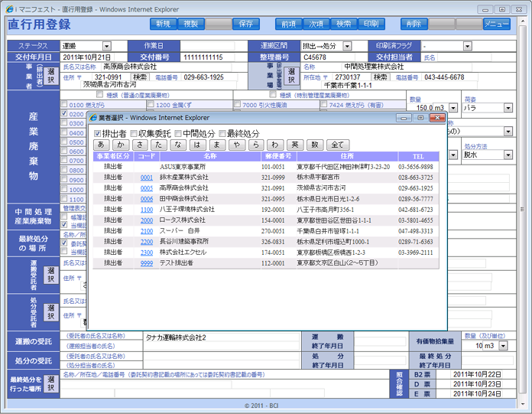532x414 pixels.
Task: Click the 削除 (Delete) toolbar button
Action: (414, 24)
